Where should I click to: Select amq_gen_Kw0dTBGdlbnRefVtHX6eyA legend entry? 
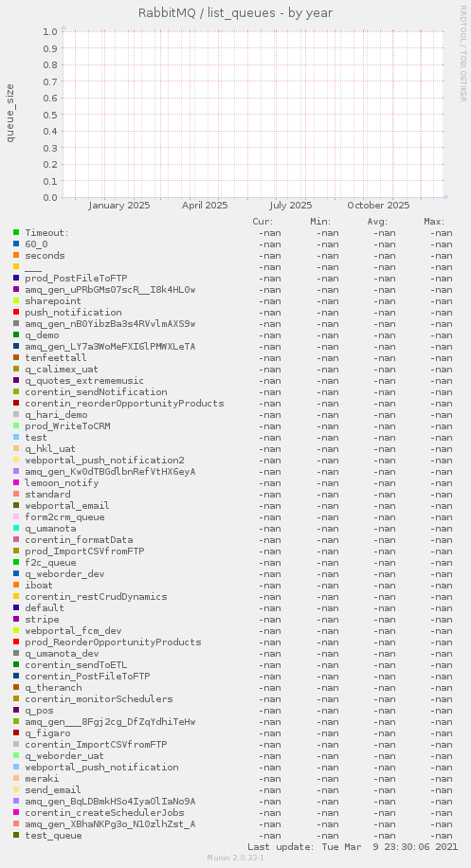tap(110, 472)
